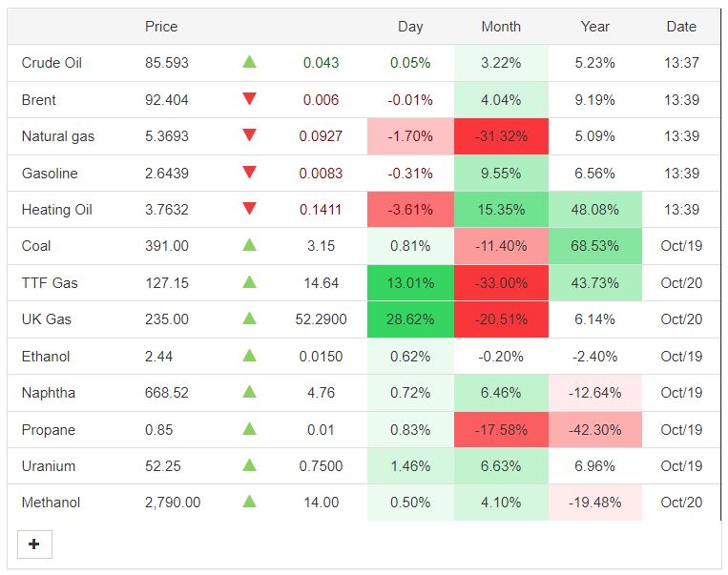Click the Date column header
The width and height of the screenshot is (728, 575).
pos(681,27)
